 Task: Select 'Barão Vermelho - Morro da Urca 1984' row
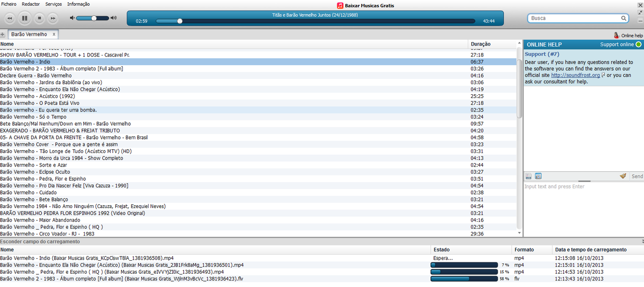click(x=258, y=158)
